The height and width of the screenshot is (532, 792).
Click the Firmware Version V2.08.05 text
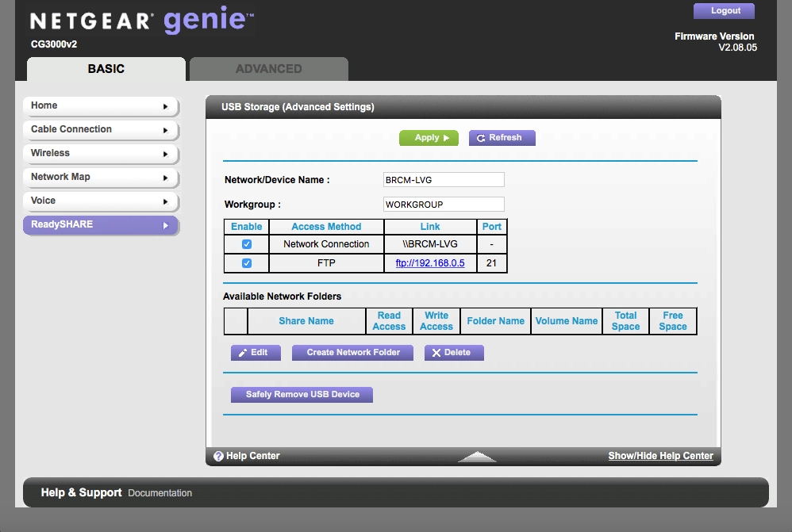(716, 42)
